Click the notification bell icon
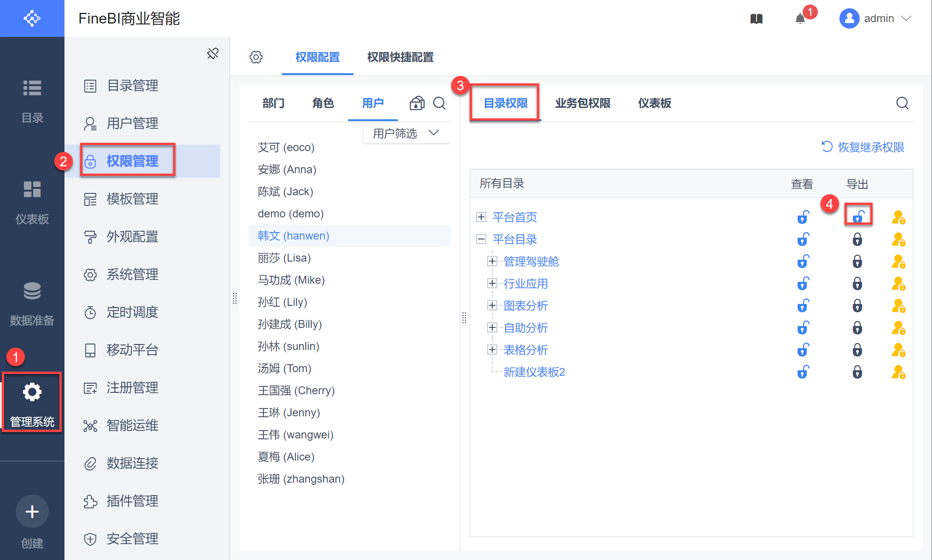 pyautogui.click(x=800, y=19)
